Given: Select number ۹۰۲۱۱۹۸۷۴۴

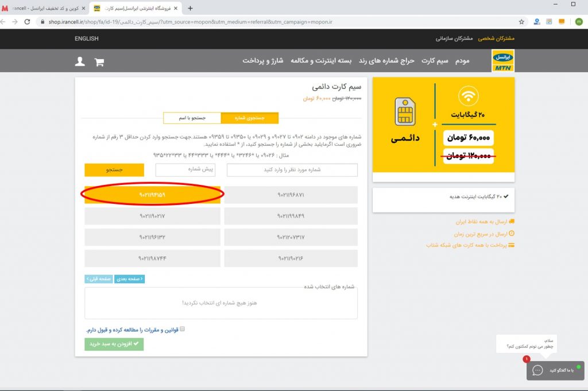Looking at the screenshot, I should pos(152,259).
